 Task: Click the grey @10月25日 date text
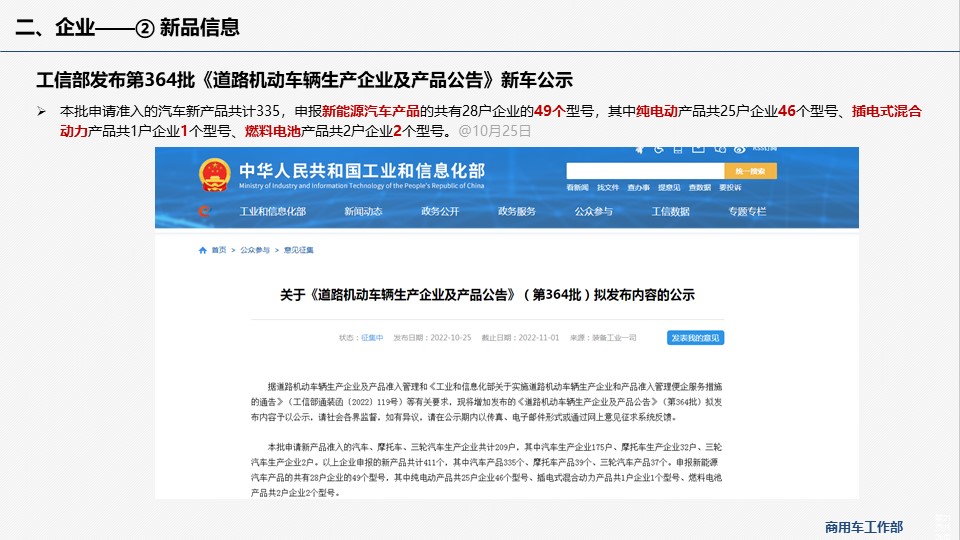click(x=495, y=131)
